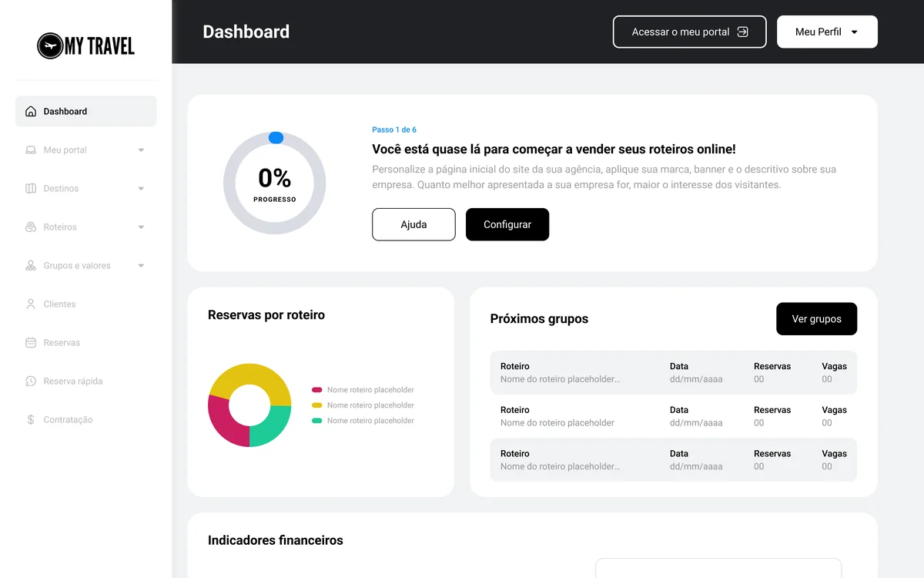
Task: Click the Meu Perfil button
Action: pos(827,32)
